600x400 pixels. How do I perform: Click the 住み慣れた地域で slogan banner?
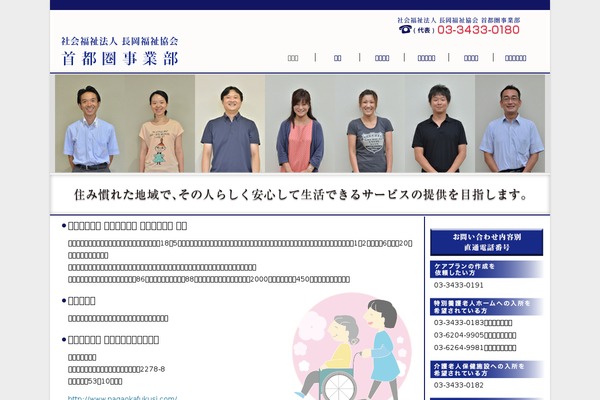click(x=300, y=195)
